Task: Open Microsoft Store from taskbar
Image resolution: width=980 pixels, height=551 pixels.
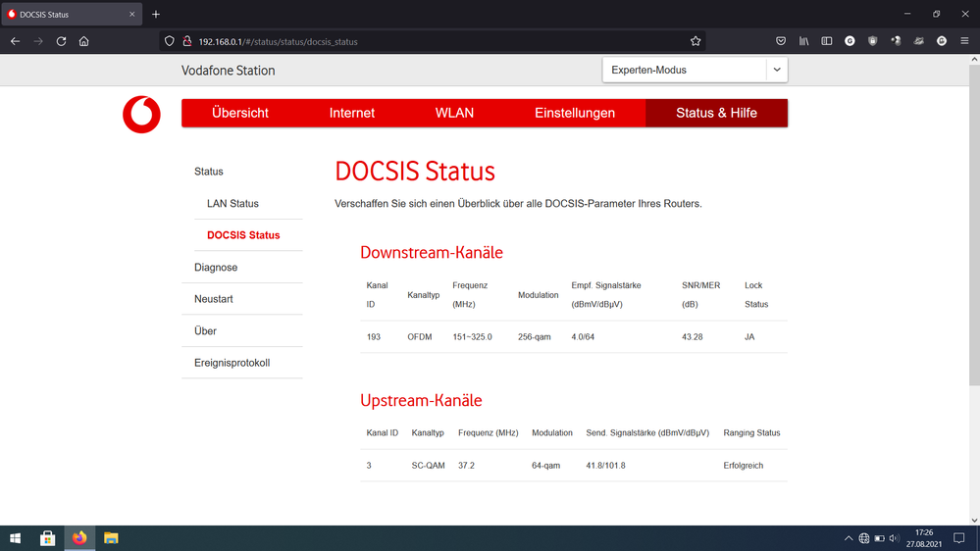Action: [x=47, y=538]
